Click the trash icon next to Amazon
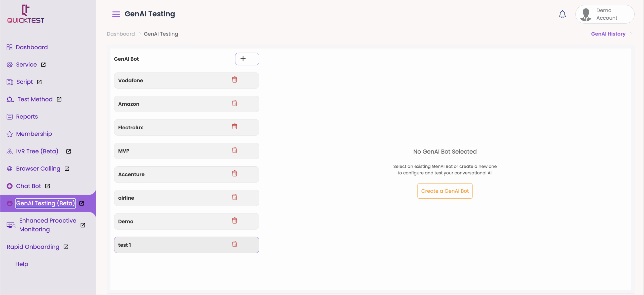The width and height of the screenshot is (644, 295). click(234, 103)
